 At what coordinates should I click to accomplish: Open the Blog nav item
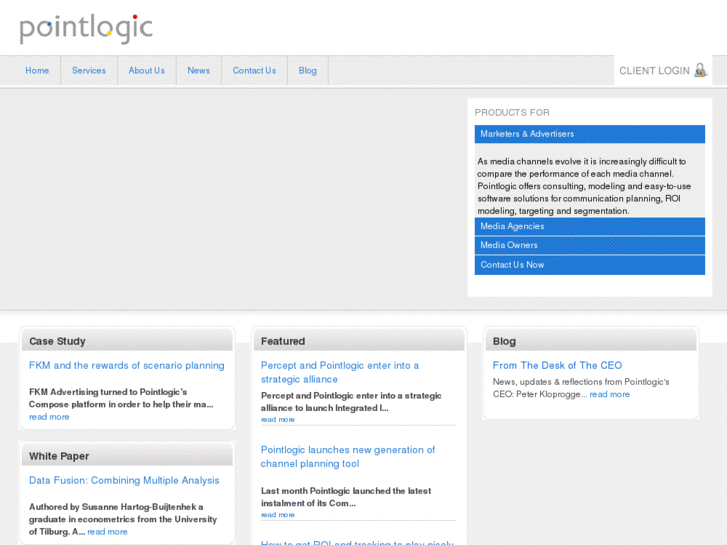coord(307,71)
